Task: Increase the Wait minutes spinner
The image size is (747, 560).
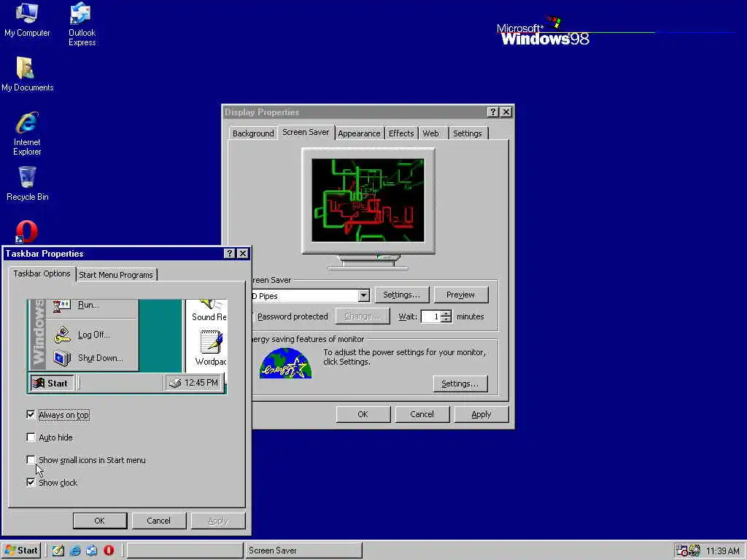Action: click(446, 314)
